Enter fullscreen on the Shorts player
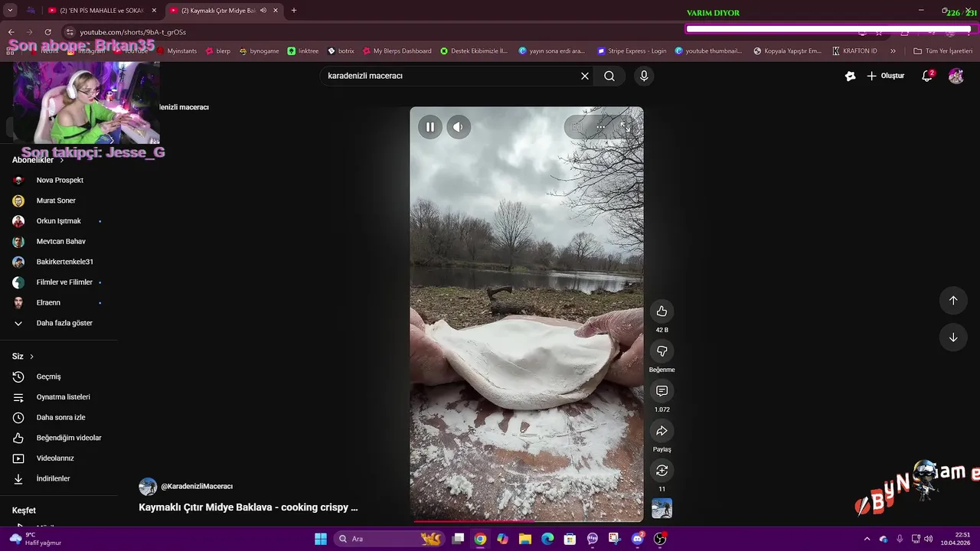 coord(626,127)
